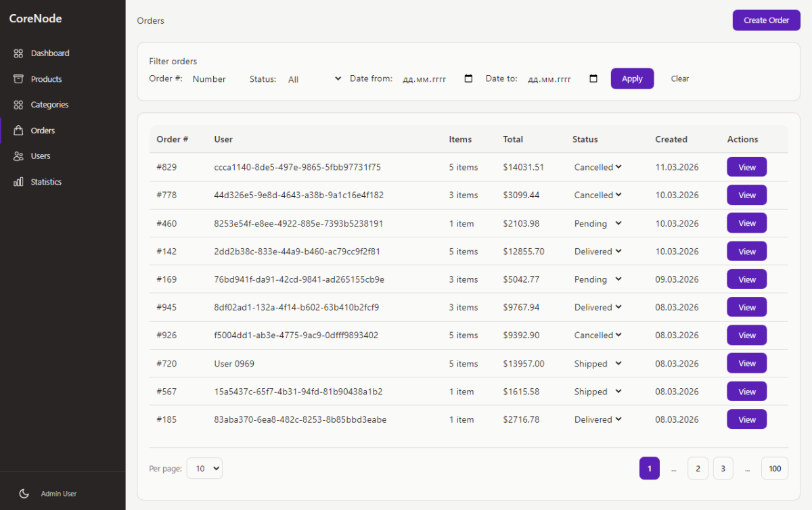Viewport: 812px width, 510px height.
Task: Apply the order filters
Action: [632, 78]
